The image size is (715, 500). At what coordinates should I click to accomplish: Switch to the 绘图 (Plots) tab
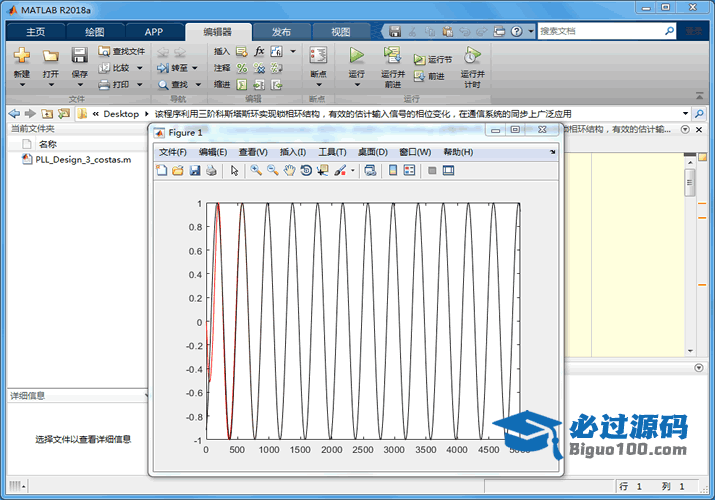point(95,32)
